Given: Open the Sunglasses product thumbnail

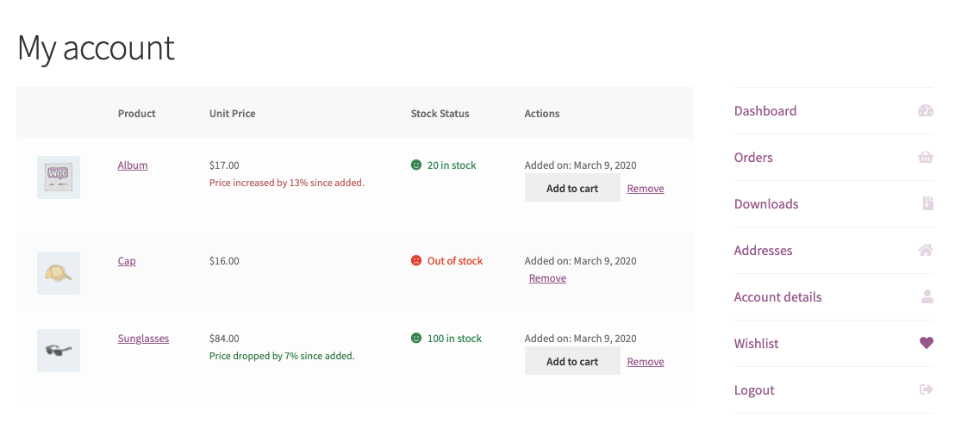Looking at the screenshot, I should point(59,351).
